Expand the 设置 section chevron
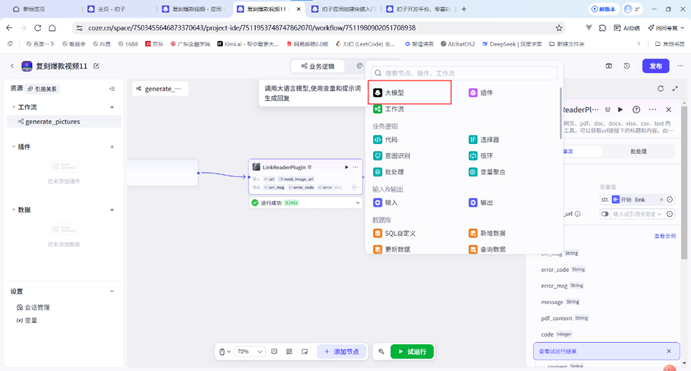 112,291
